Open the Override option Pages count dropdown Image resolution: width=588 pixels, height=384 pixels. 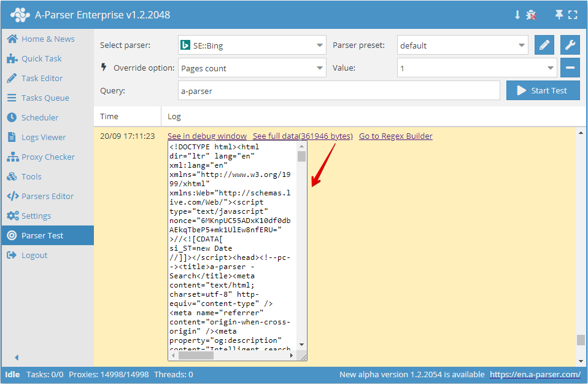252,68
